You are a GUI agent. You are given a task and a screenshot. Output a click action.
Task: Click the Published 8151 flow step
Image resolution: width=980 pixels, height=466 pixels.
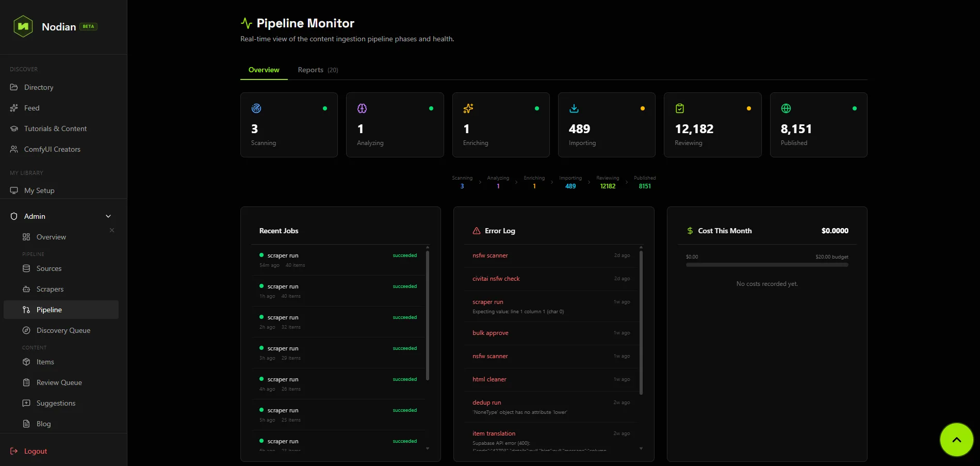pos(645,182)
